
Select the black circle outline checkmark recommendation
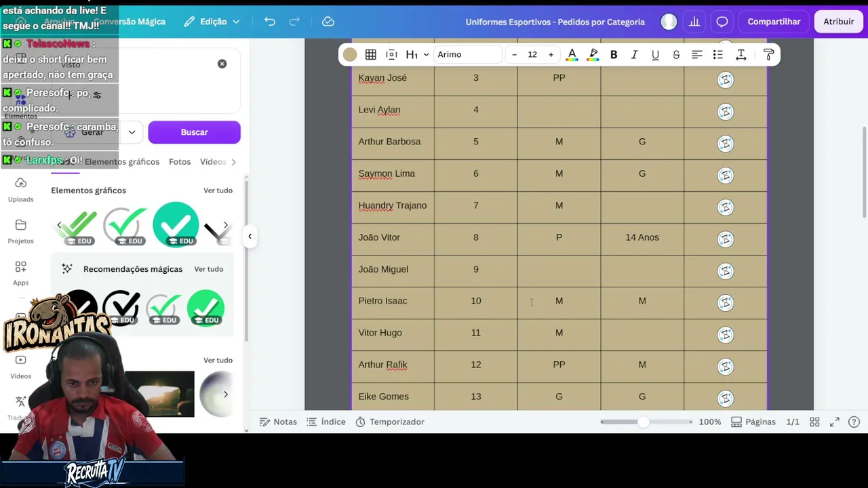click(121, 308)
